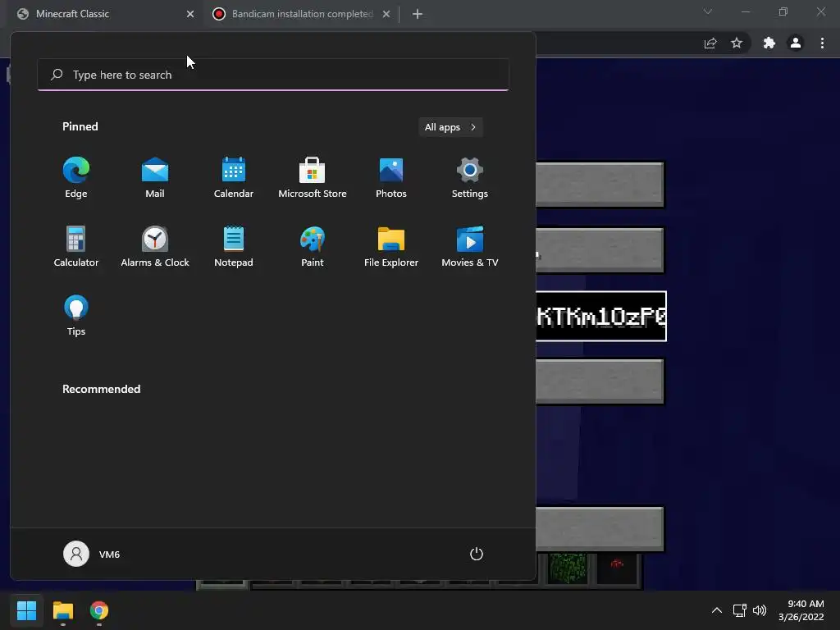Focus the Type here to search box
This screenshot has width=840, height=630.
273,75
